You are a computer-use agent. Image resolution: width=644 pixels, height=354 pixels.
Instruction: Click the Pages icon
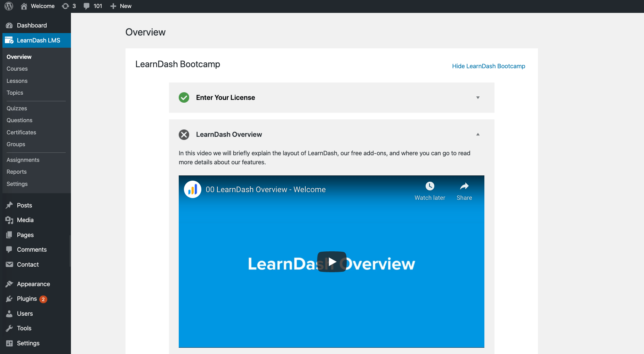pos(9,235)
